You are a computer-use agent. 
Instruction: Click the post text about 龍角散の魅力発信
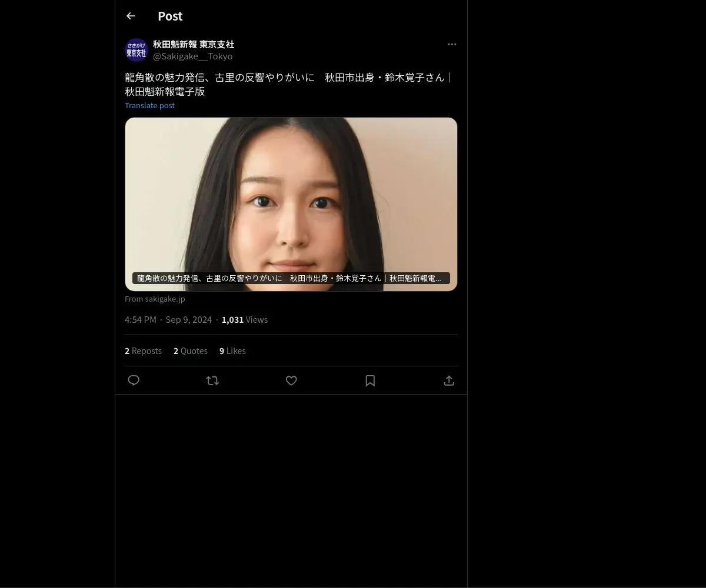tap(288, 84)
